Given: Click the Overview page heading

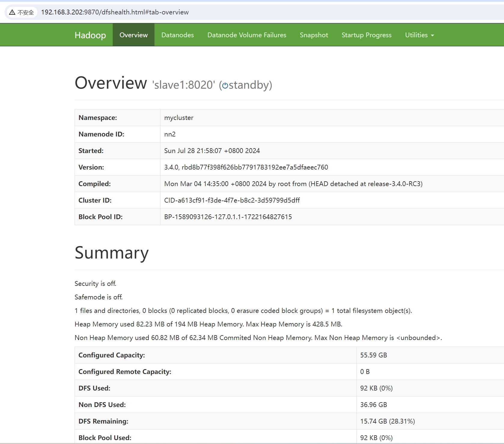Looking at the screenshot, I should (x=111, y=83).
